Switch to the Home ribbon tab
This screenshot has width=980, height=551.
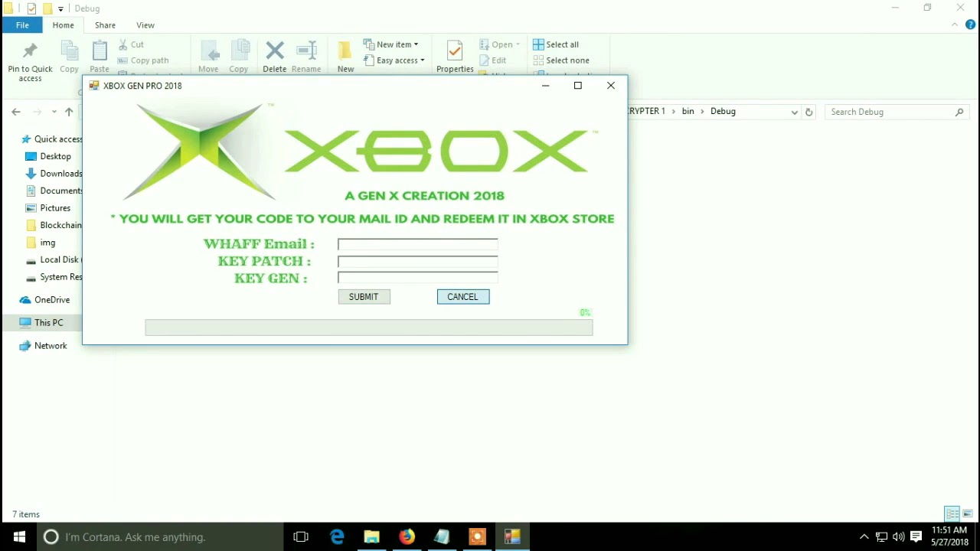[x=63, y=25]
